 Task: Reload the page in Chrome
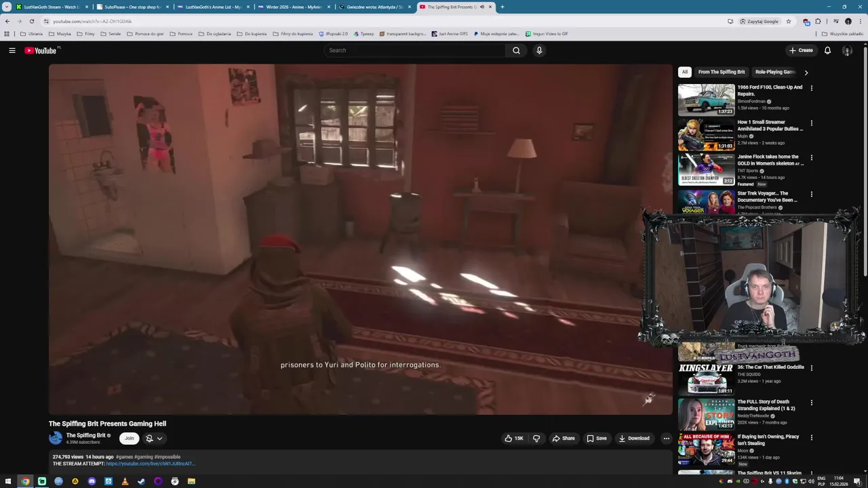point(31,21)
